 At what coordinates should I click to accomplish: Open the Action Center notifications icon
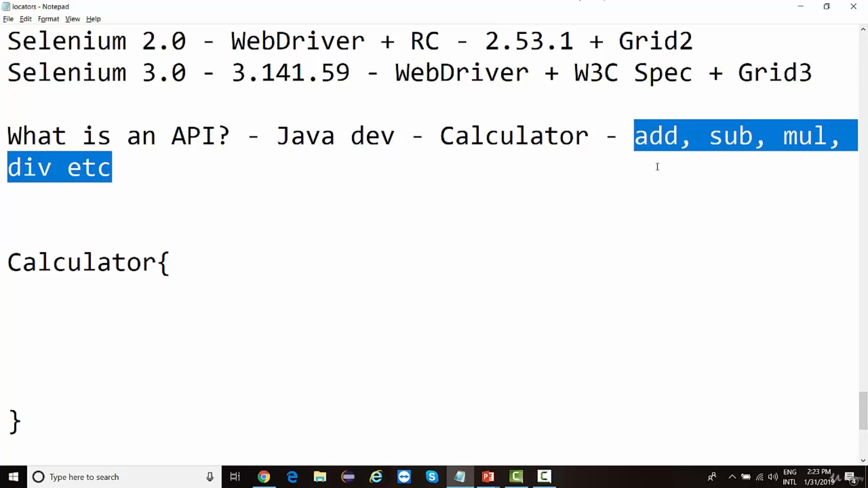tap(850, 477)
